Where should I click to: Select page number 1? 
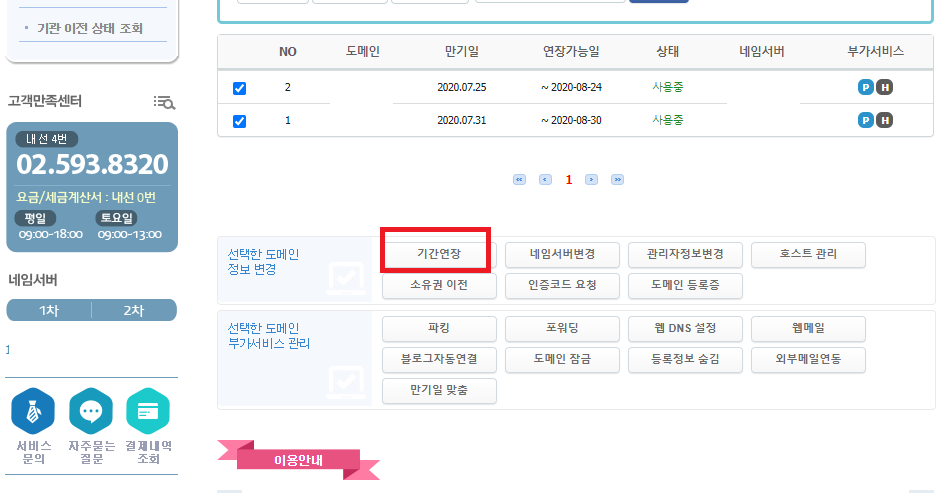569,180
